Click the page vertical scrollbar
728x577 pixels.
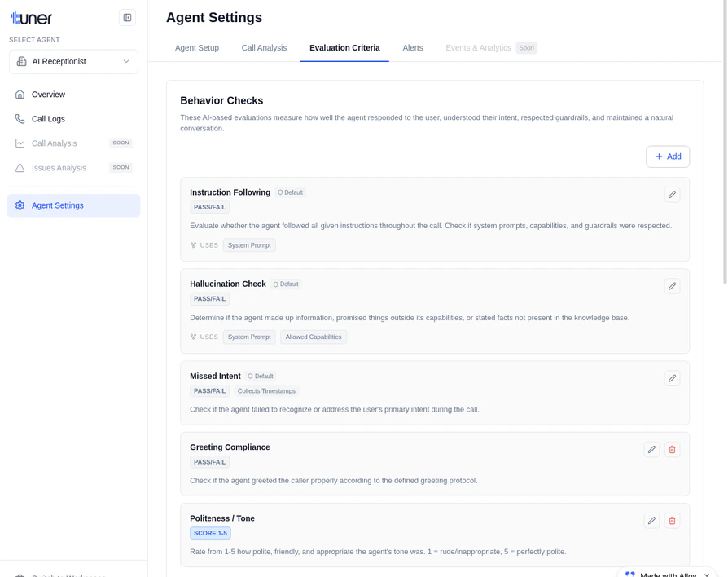click(725, 142)
